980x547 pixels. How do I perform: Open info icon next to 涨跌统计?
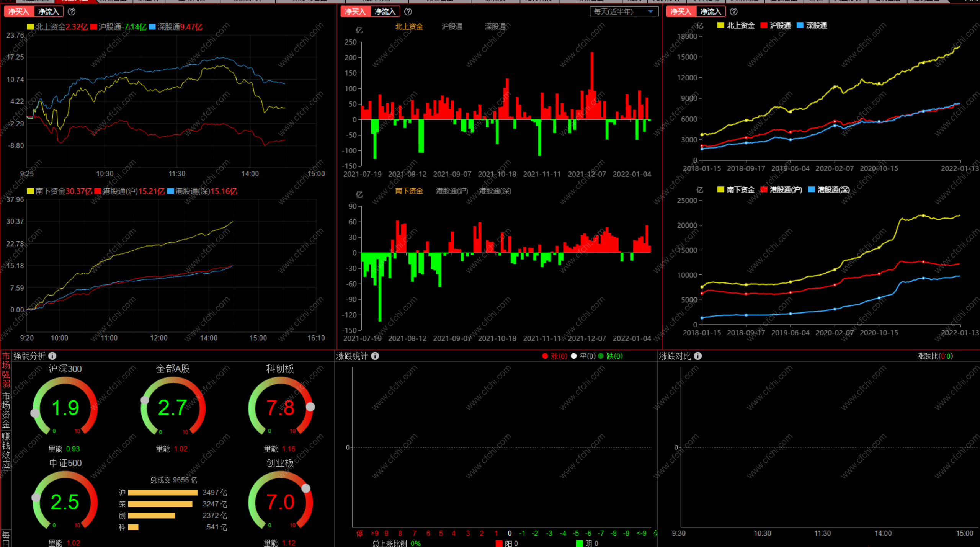tap(375, 356)
